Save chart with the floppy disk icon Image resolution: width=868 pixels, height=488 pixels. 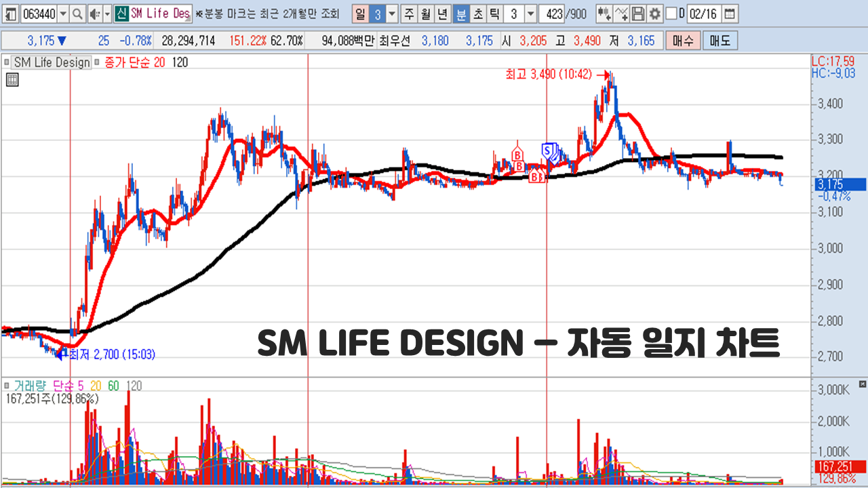point(637,14)
